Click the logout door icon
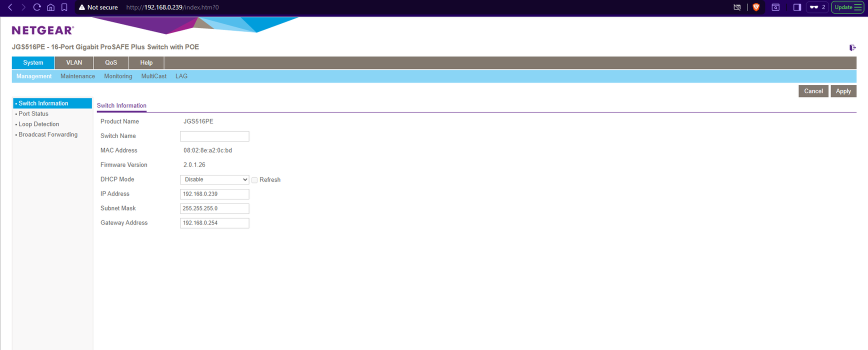 point(852,47)
